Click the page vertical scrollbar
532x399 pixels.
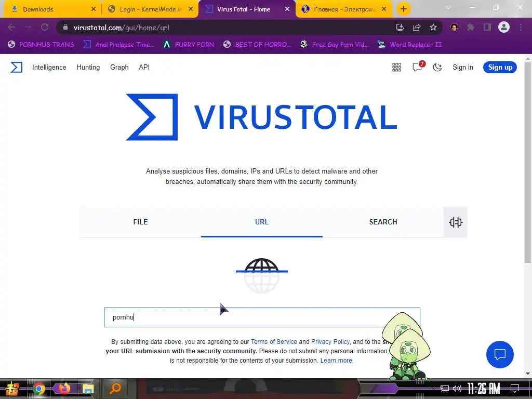(x=528, y=163)
